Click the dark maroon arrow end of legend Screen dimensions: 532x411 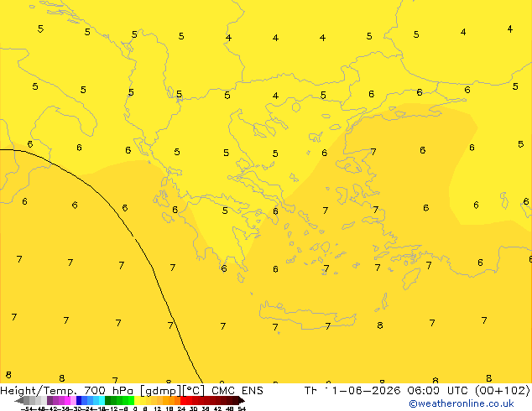tap(241, 401)
